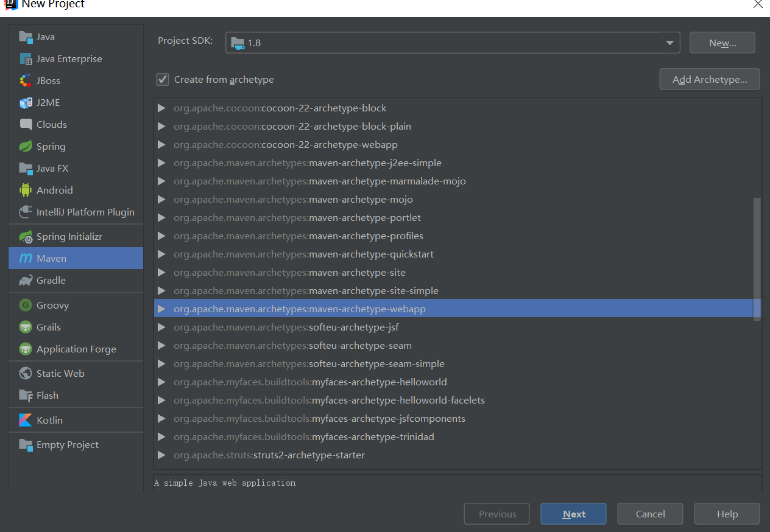Choose Static Web project type label
The image size is (770, 532).
tap(60, 373)
